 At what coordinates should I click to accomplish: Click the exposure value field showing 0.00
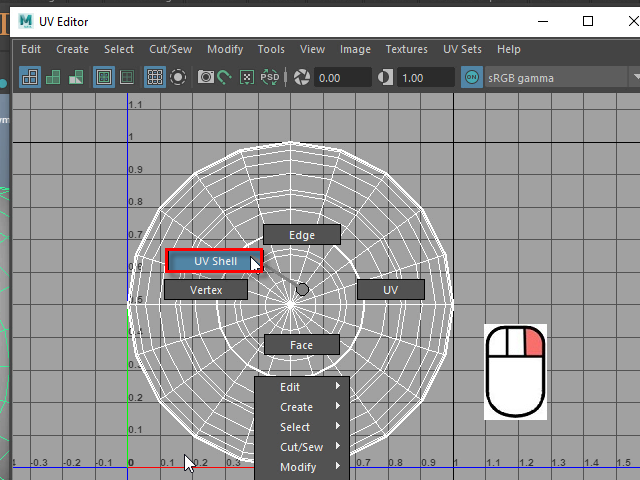tap(341, 77)
